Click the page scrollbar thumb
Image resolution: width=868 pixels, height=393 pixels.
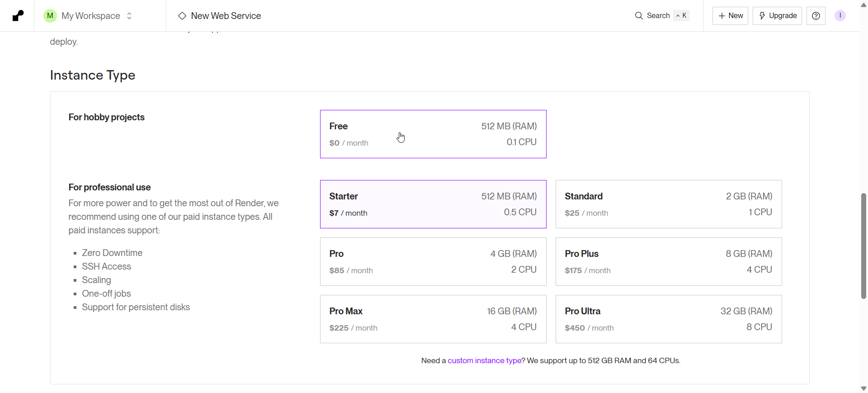[x=863, y=246]
